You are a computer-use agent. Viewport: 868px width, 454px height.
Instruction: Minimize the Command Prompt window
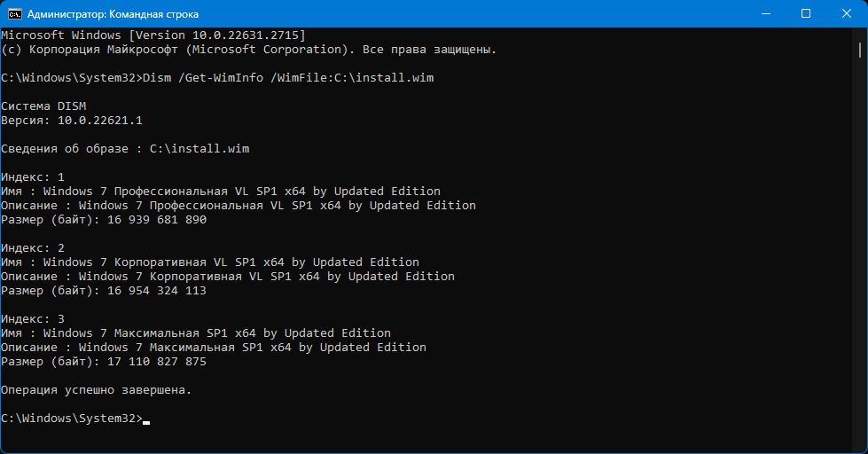pyautogui.click(x=763, y=13)
